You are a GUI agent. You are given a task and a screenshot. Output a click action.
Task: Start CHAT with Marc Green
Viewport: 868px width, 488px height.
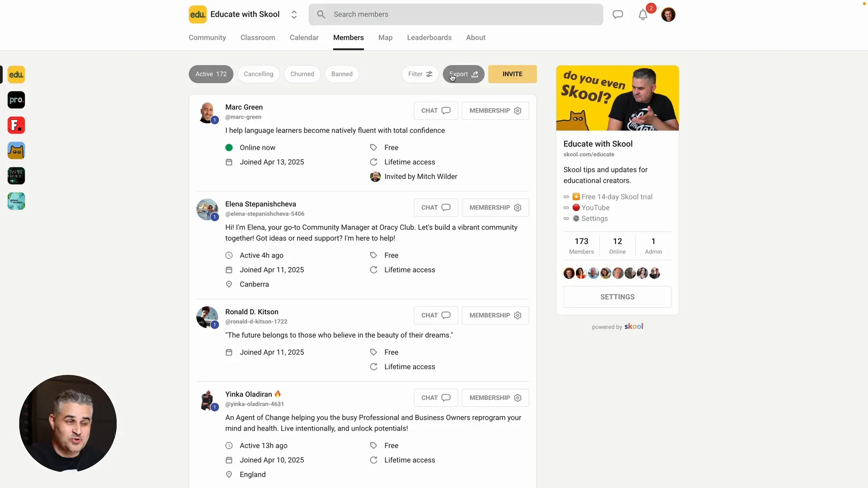tap(436, 111)
